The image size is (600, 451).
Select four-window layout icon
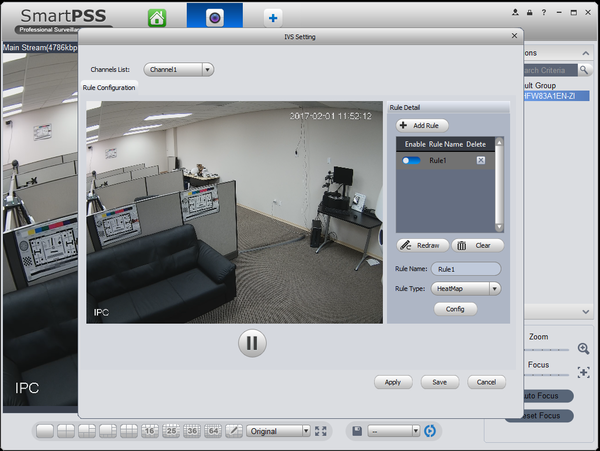(x=66, y=431)
